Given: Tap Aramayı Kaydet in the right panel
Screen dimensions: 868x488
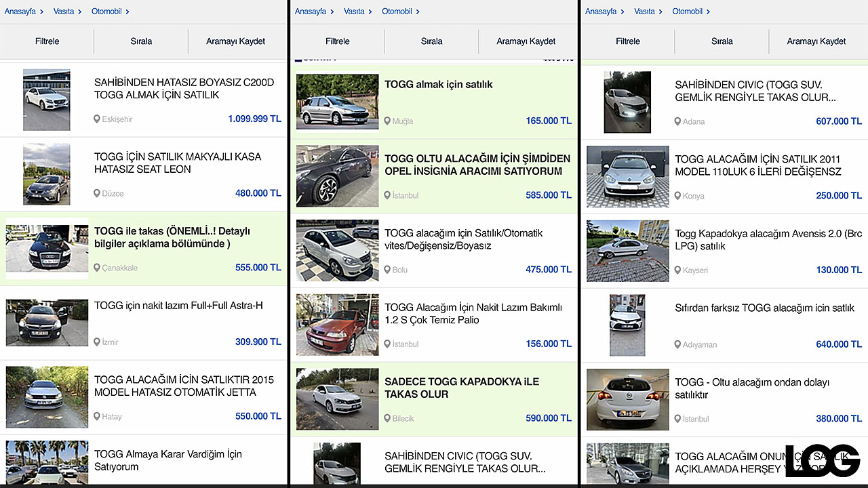Looking at the screenshot, I should click(x=816, y=41).
